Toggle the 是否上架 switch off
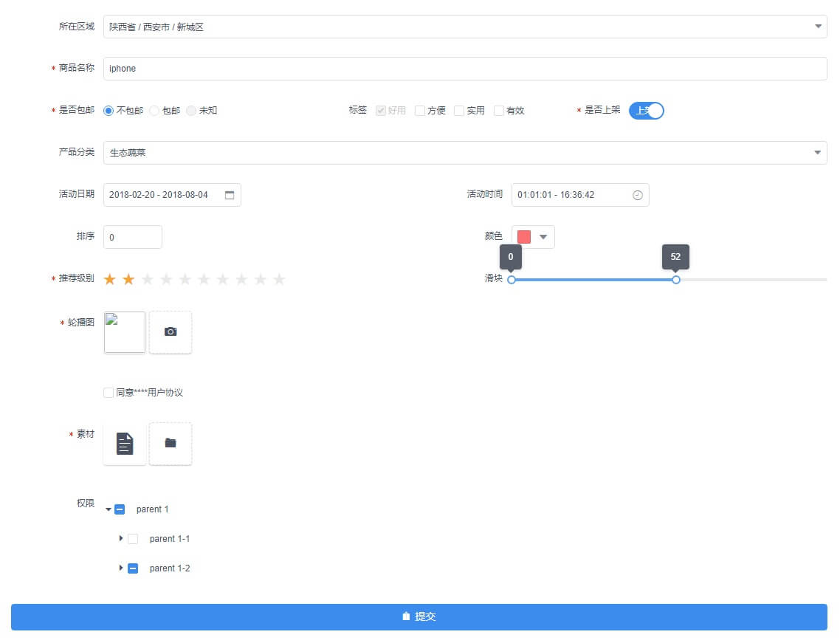Screen dimensions: 840x643 coord(646,111)
